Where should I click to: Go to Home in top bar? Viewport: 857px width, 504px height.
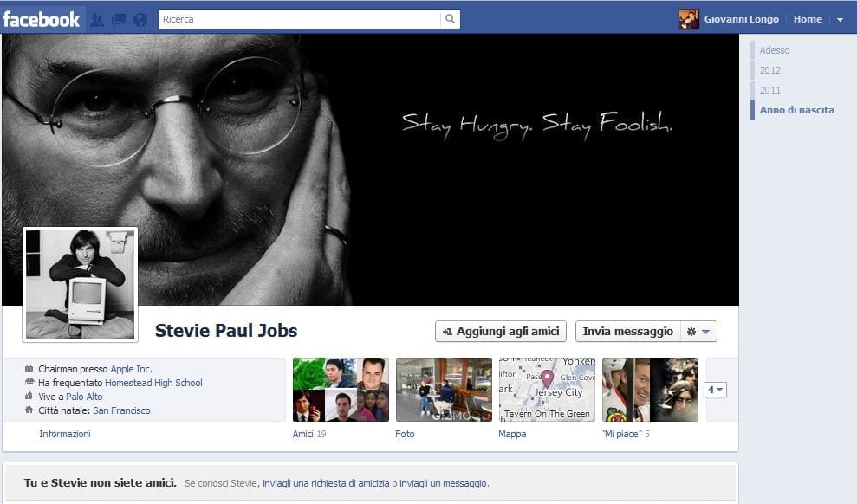808,19
